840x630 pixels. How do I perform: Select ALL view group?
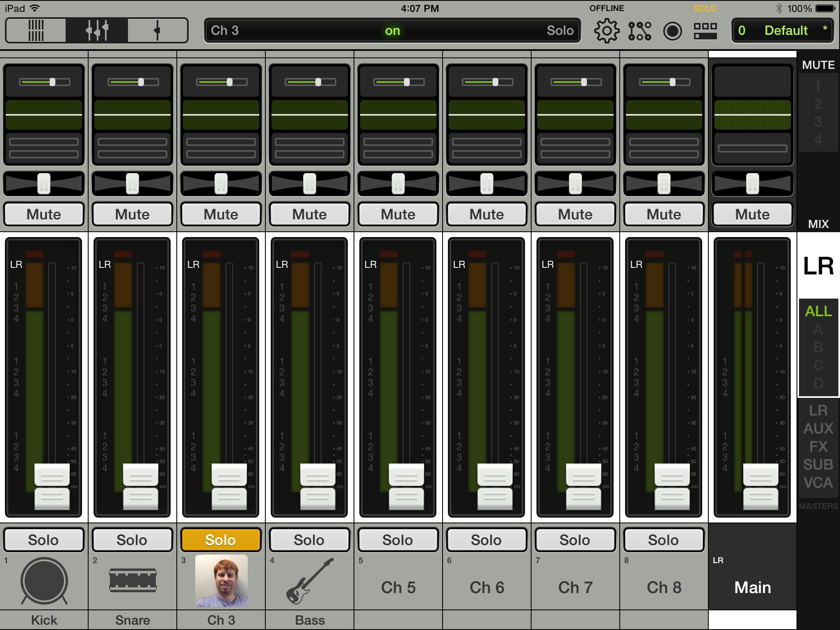[x=818, y=311]
